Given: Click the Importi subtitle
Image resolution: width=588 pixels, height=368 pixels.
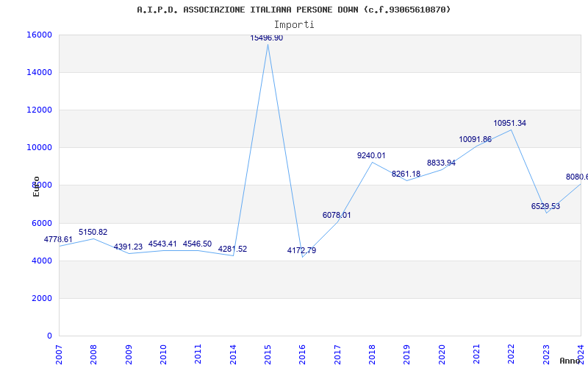Looking at the screenshot, I should [x=294, y=24].
